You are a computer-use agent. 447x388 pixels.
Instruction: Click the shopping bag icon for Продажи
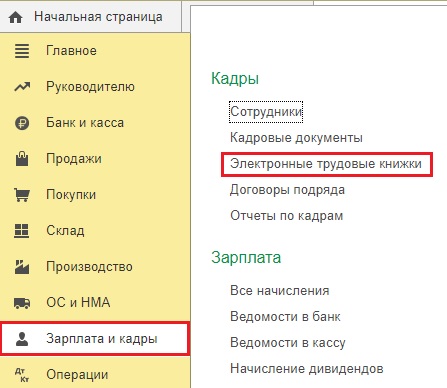22,159
